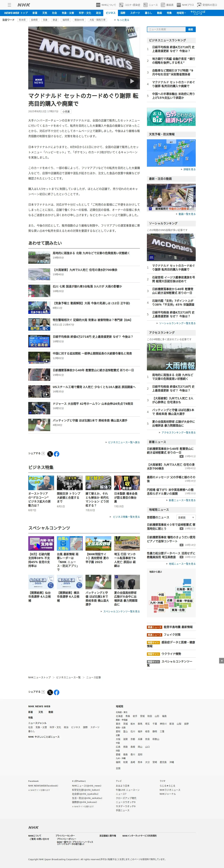Open 番組表 program guide icon link

click(167, 5)
